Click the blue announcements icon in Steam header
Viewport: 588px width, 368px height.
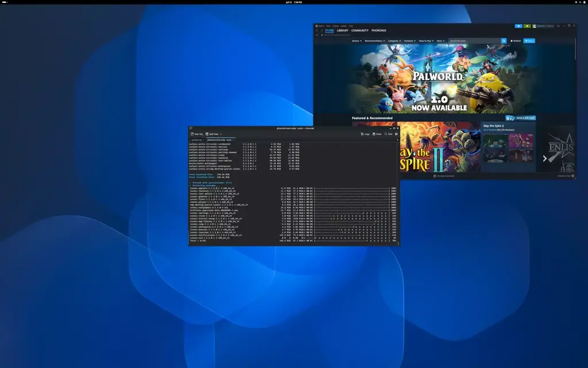click(519, 26)
